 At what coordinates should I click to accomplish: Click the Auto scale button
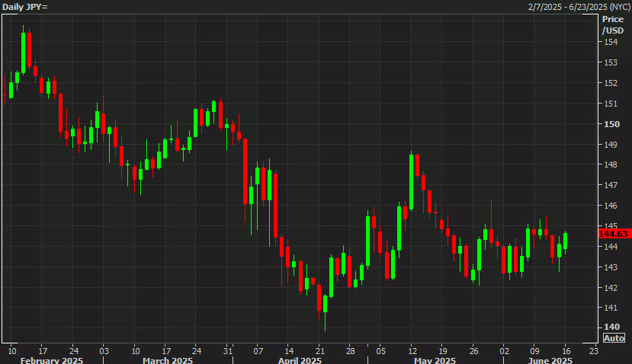click(614, 338)
